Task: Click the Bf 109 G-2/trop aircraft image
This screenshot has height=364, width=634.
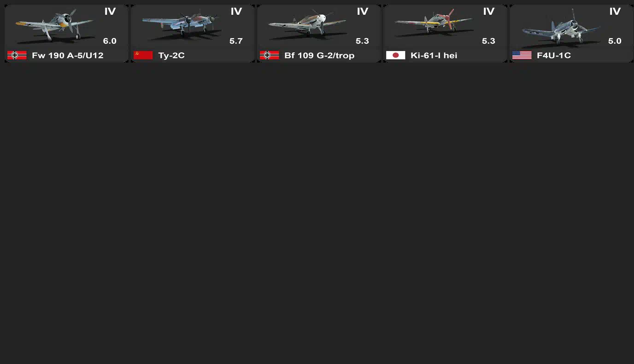Action: pyautogui.click(x=307, y=25)
